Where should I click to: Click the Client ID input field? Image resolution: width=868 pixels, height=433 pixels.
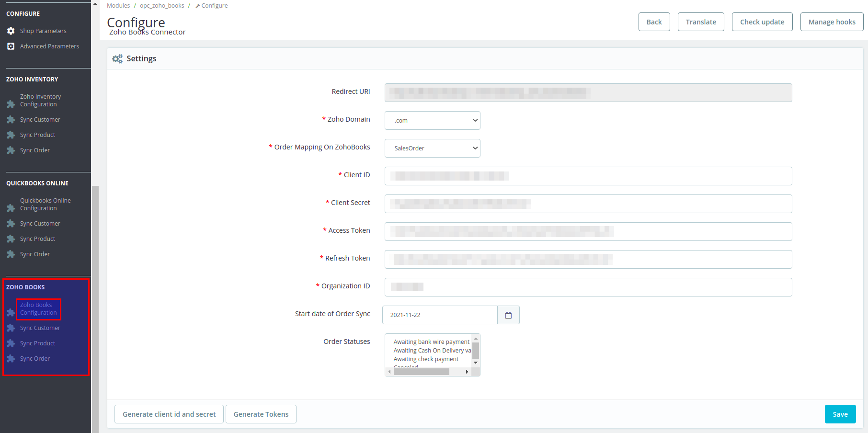[588, 176]
